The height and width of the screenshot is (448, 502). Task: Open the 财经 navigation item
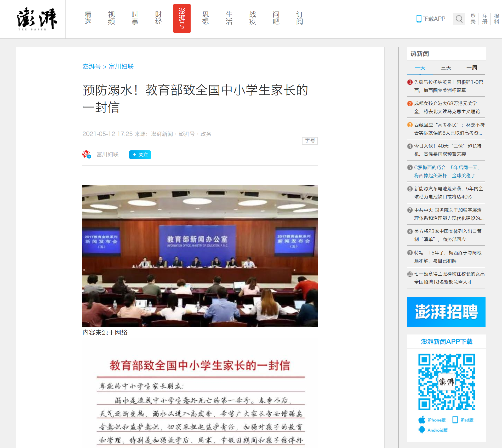pyautogui.click(x=158, y=18)
